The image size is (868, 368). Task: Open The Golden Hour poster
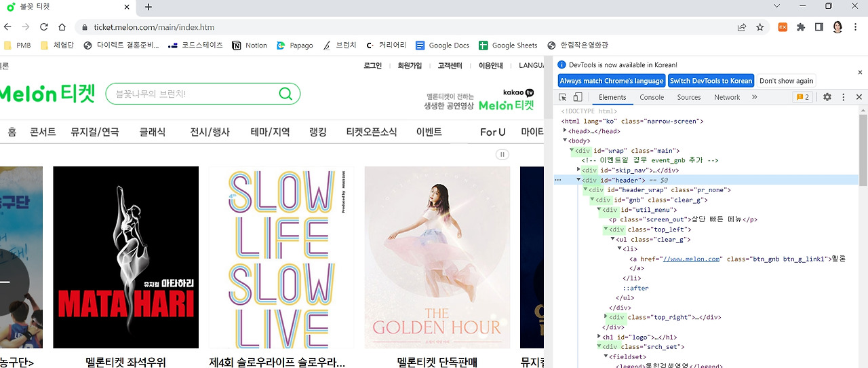click(437, 257)
